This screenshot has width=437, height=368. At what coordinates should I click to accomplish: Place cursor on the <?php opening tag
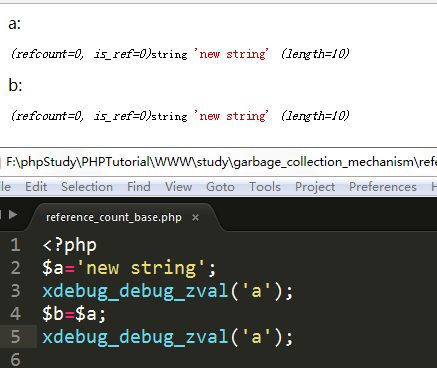pos(70,246)
